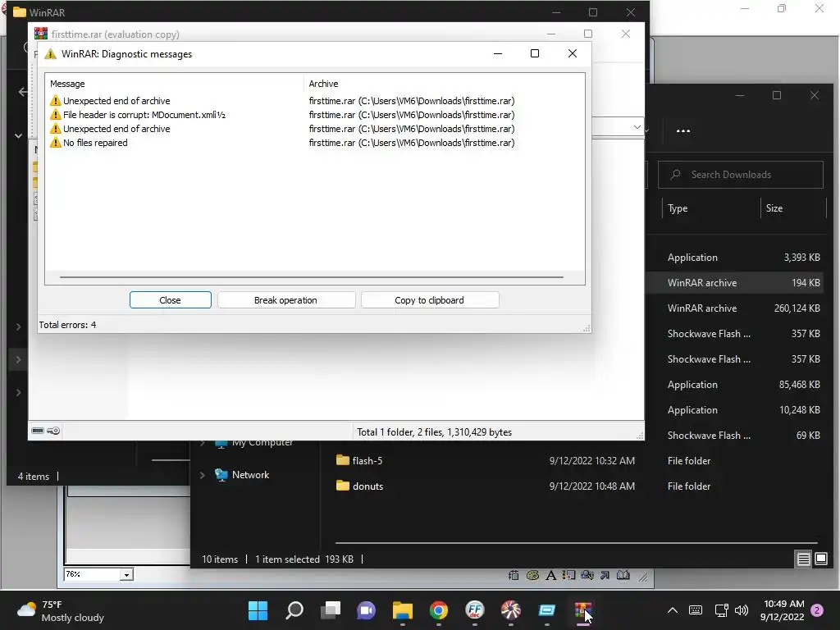Click the disk icon in WinRAR status bar
Image resolution: width=840 pixels, height=630 pixels.
point(38,431)
